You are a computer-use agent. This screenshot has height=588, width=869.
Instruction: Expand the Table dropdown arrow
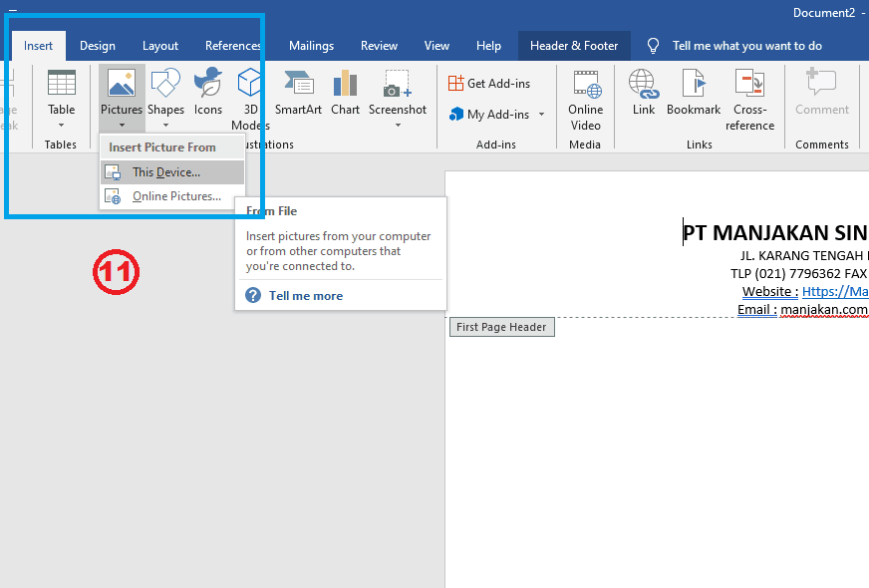click(x=61, y=126)
